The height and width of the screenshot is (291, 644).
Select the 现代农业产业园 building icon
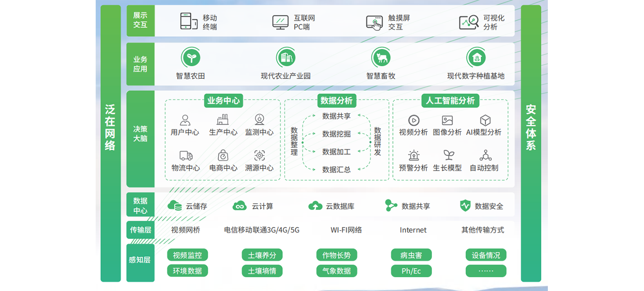coord(286,58)
